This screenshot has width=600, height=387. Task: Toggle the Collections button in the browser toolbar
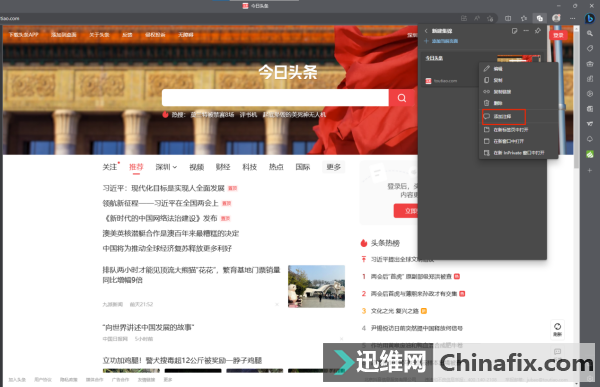pos(540,18)
